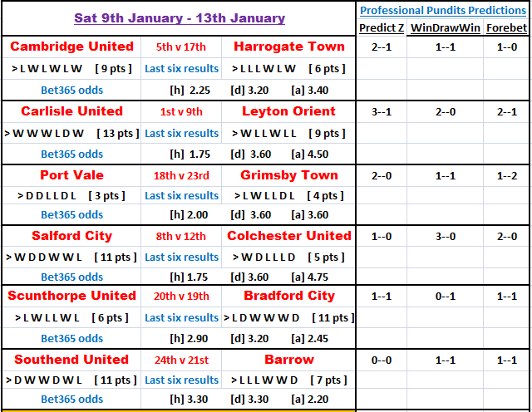Select the Salford City cell
The width and height of the screenshot is (532, 412).
[x=72, y=236]
